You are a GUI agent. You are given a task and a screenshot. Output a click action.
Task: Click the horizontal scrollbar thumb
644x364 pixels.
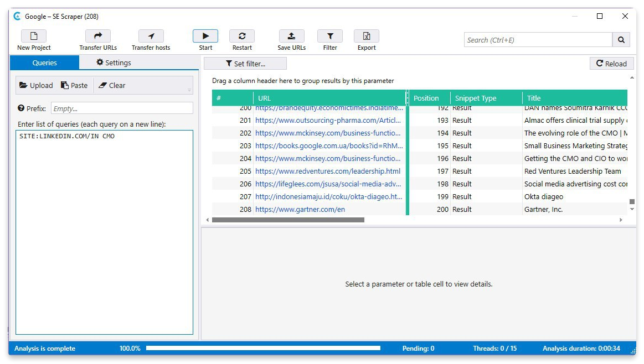pos(288,220)
